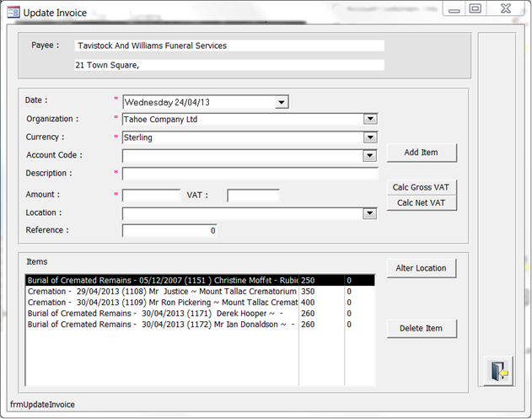Click into the Amount field
The image size is (532, 419).
[151, 196]
